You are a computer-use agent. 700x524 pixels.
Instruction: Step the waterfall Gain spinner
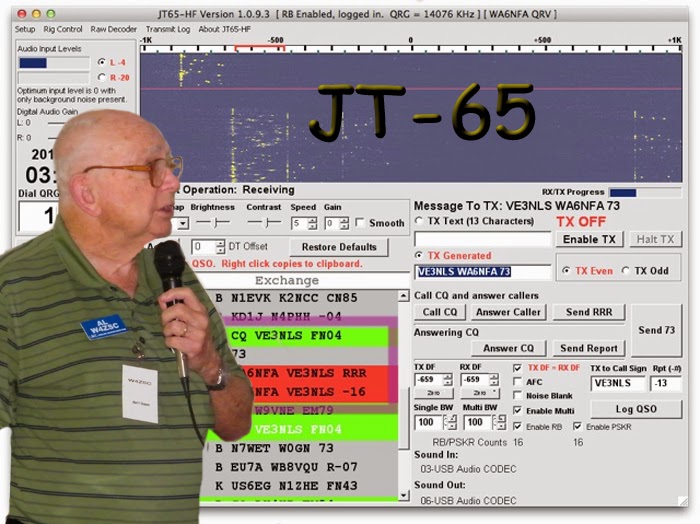pos(344,223)
